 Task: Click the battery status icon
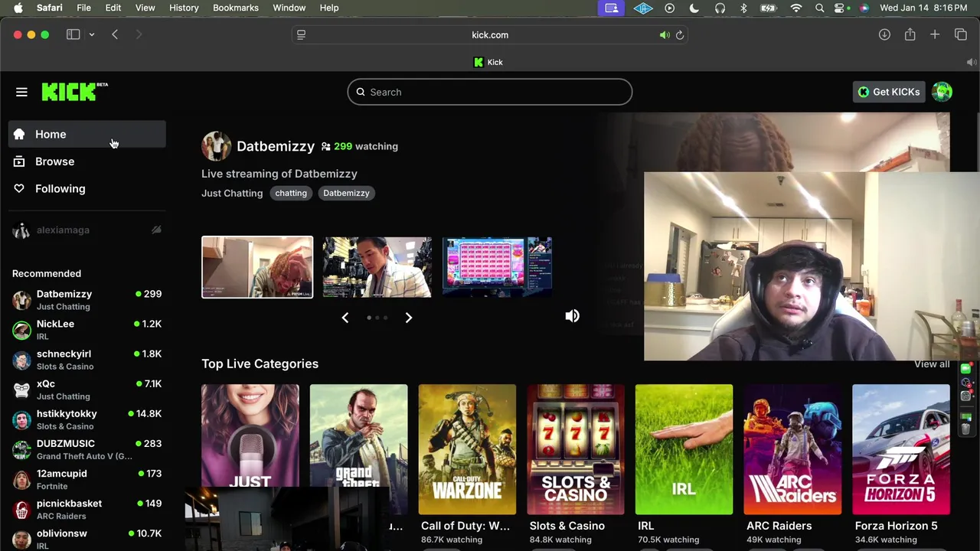768,8
